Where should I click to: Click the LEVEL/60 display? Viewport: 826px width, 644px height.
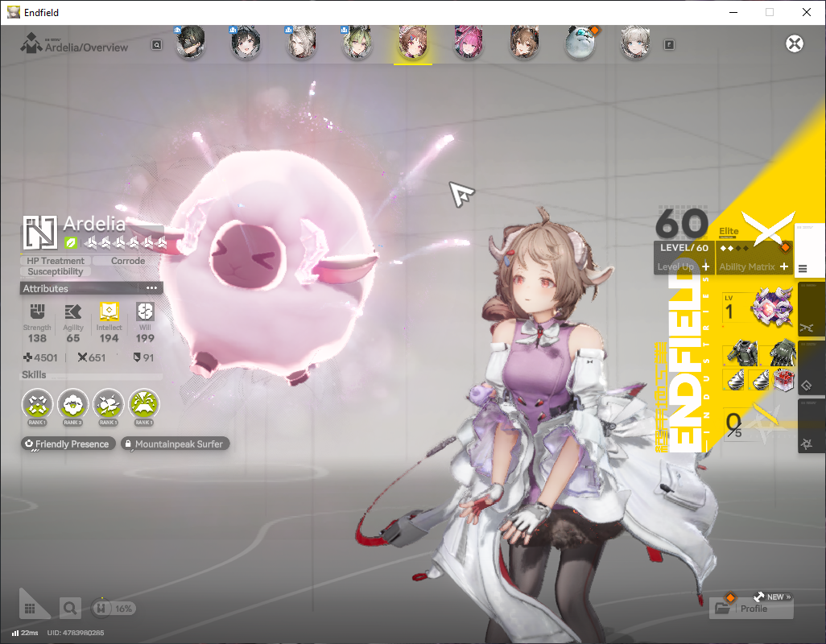point(684,247)
